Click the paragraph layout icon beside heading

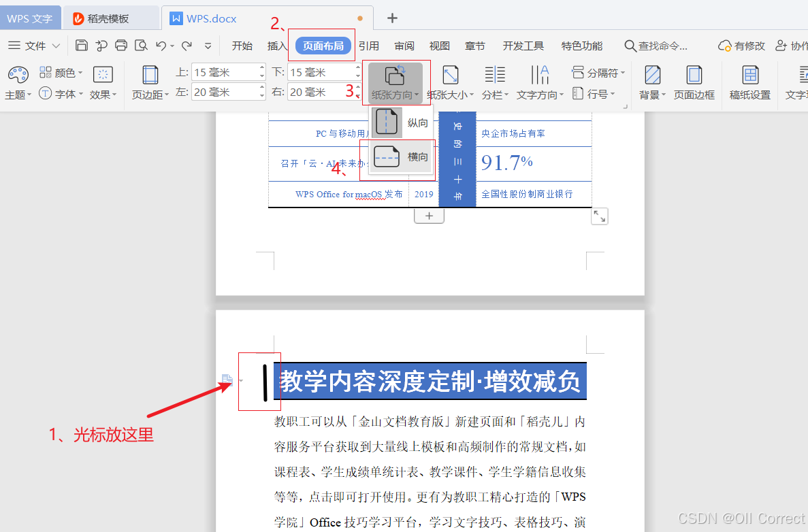pos(227,380)
